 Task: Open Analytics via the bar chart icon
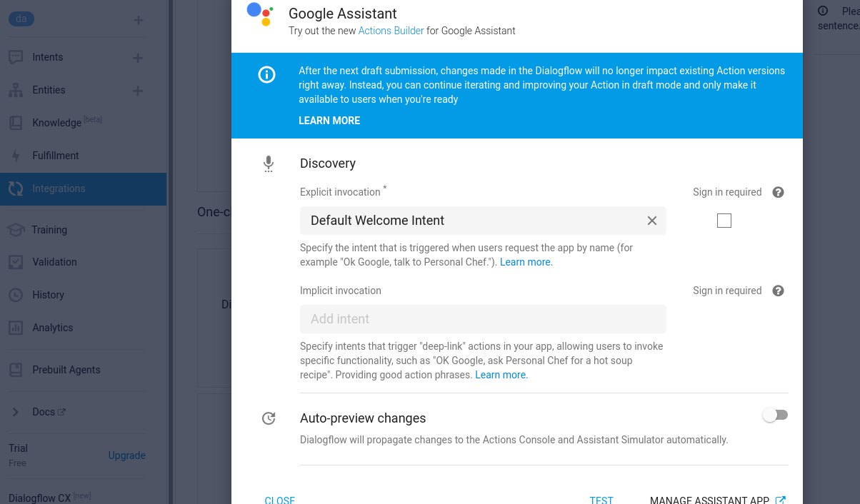click(15, 328)
